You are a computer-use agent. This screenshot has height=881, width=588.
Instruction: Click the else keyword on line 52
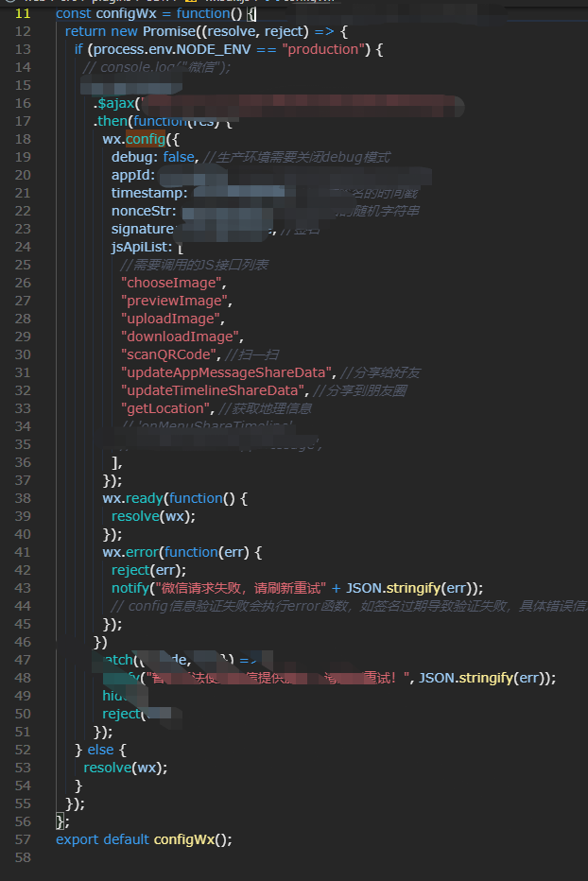[x=100, y=751]
